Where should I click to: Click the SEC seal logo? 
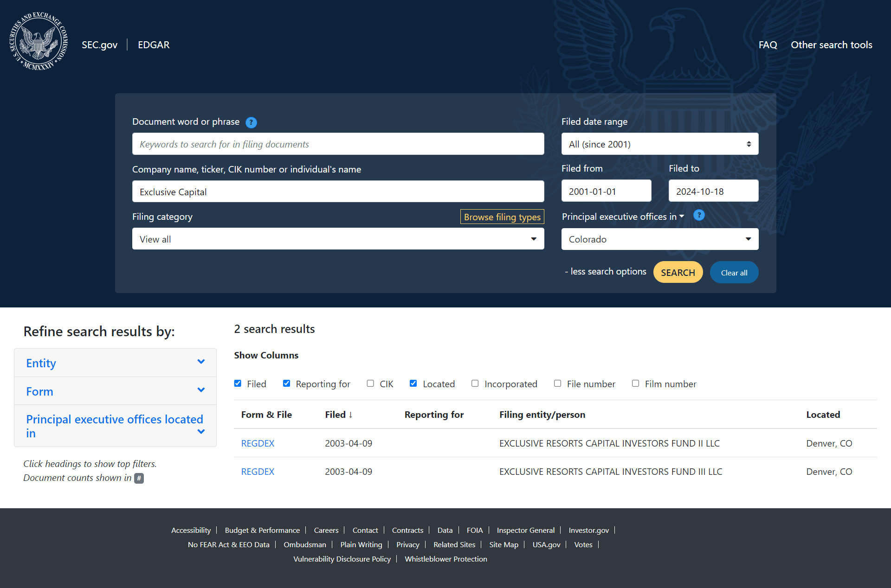pyautogui.click(x=39, y=41)
